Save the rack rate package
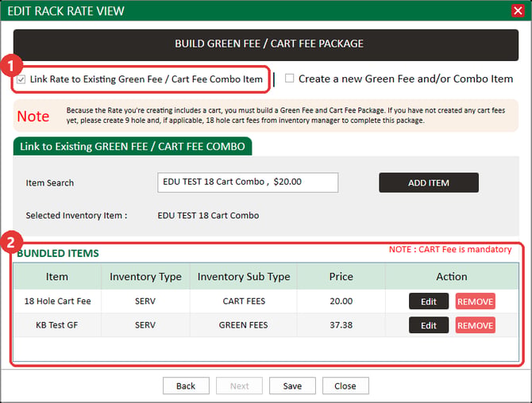The image size is (532, 403). click(x=292, y=386)
